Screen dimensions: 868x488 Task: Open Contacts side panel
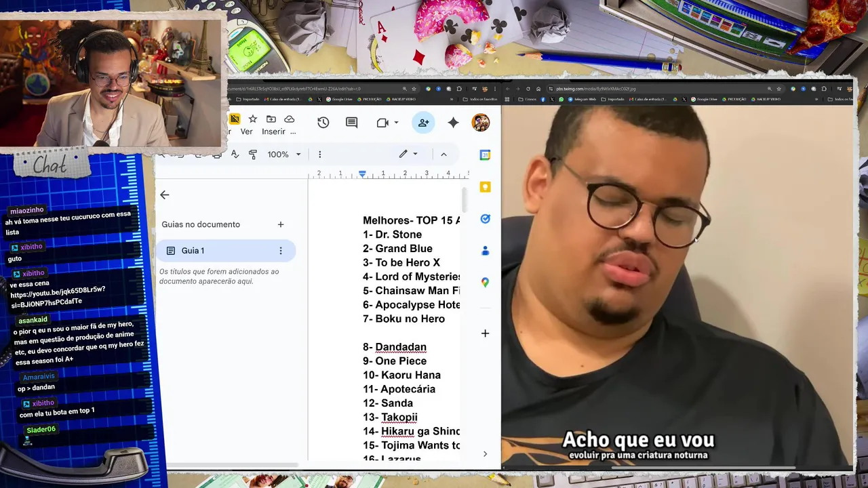click(485, 251)
